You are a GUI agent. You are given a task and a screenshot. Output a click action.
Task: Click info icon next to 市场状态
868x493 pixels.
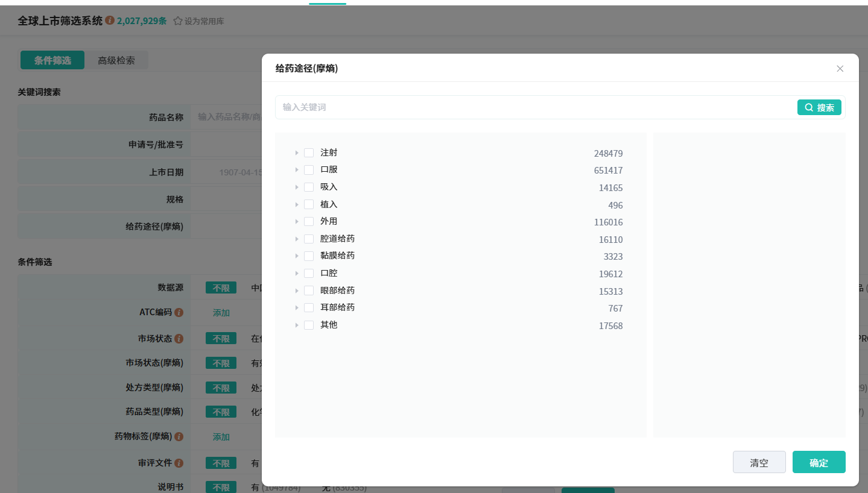[x=179, y=339]
